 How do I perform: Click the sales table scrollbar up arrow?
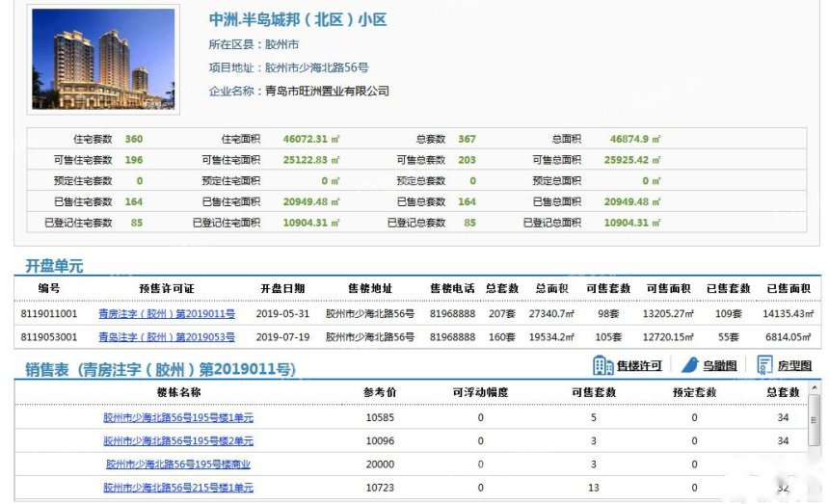816,388
